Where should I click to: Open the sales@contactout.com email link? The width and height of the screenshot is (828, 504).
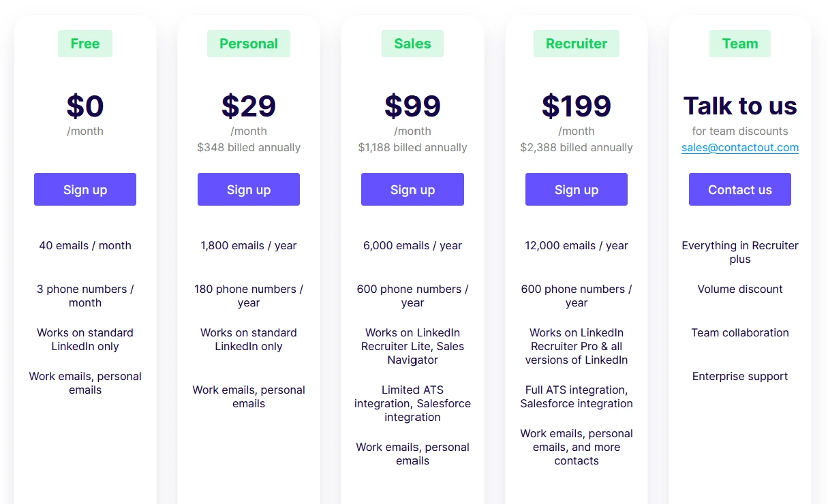(739, 148)
